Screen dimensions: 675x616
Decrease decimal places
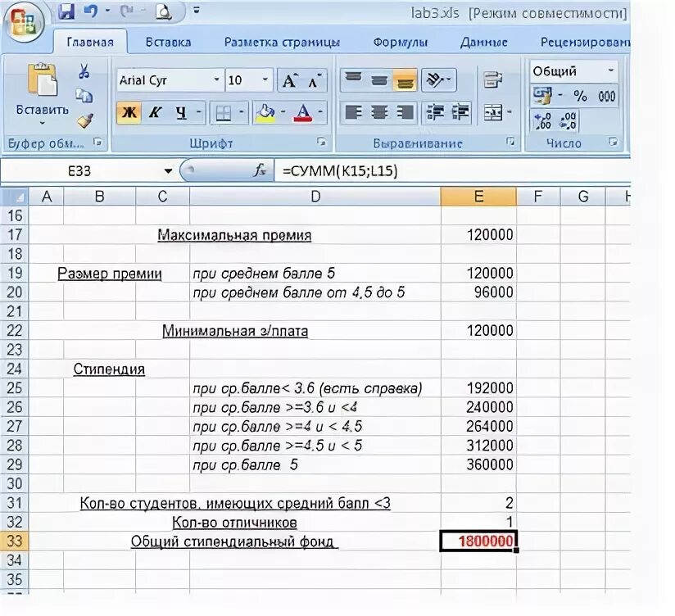pos(568,121)
